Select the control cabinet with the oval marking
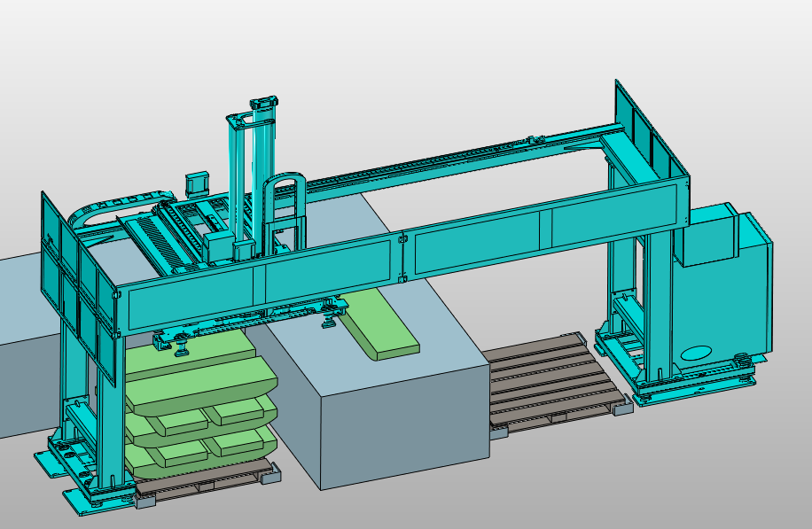The width and height of the screenshot is (812, 529). pos(725,290)
